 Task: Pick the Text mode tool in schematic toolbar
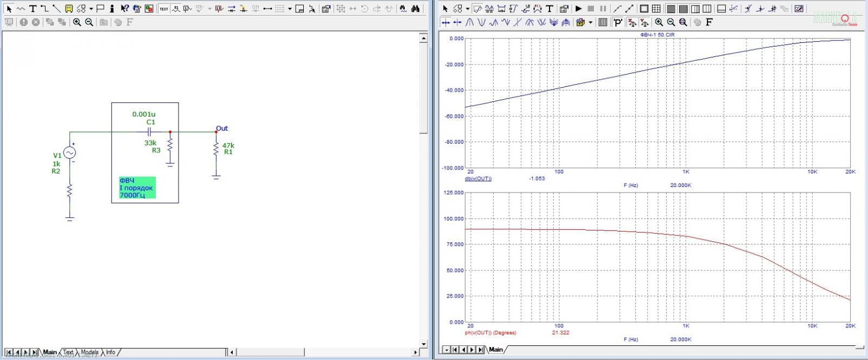[x=33, y=9]
